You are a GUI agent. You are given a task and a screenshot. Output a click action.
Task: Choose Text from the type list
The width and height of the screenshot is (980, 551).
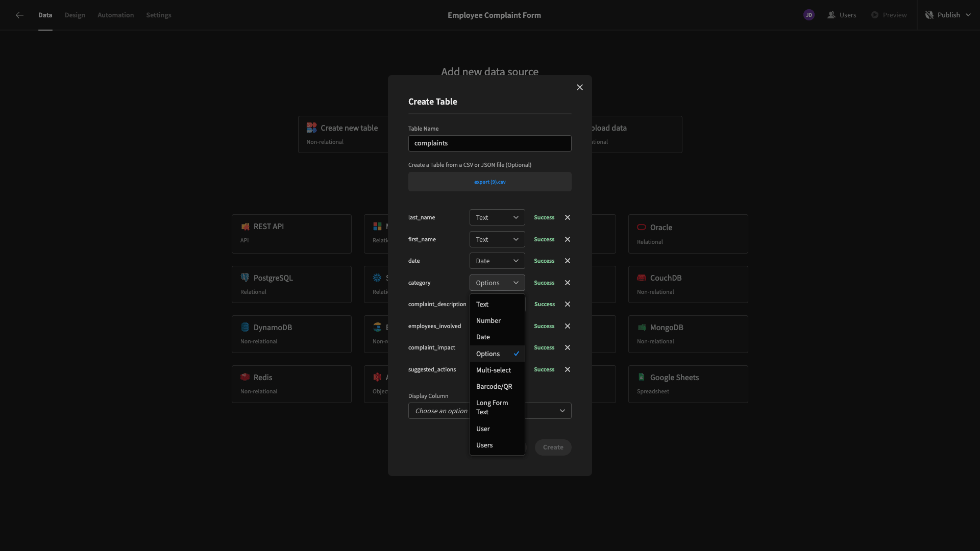pyautogui.click(x=497, y=304)
